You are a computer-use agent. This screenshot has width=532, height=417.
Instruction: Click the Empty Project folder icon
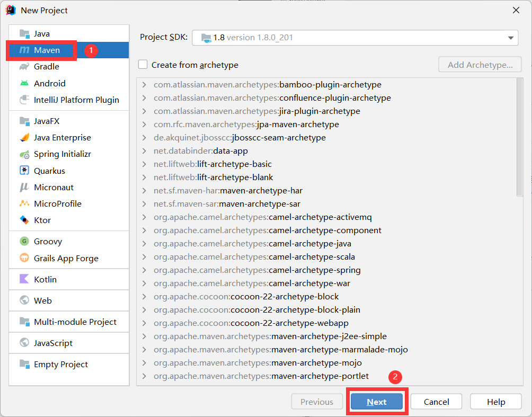click(x=24, y=364)
